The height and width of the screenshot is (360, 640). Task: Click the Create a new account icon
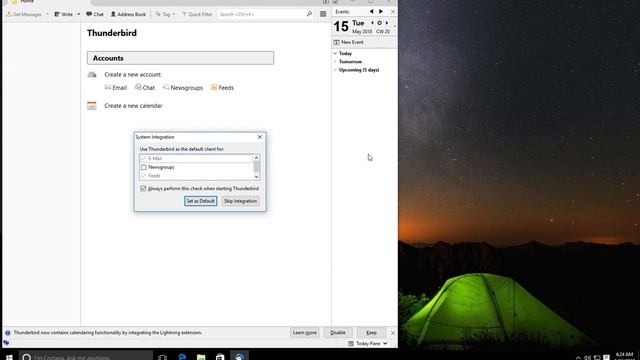coord(92,75)
